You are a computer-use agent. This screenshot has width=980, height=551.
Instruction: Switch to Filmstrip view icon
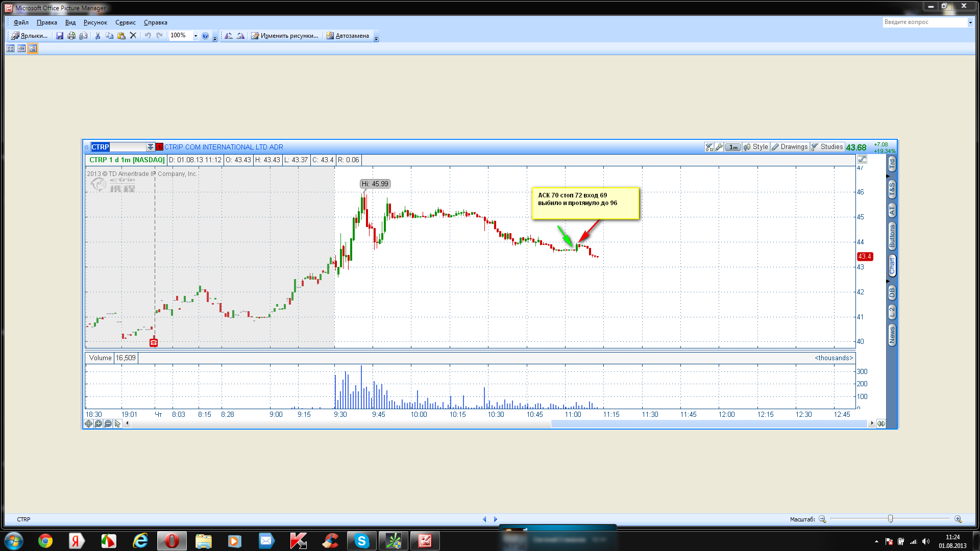pos(21,48)
